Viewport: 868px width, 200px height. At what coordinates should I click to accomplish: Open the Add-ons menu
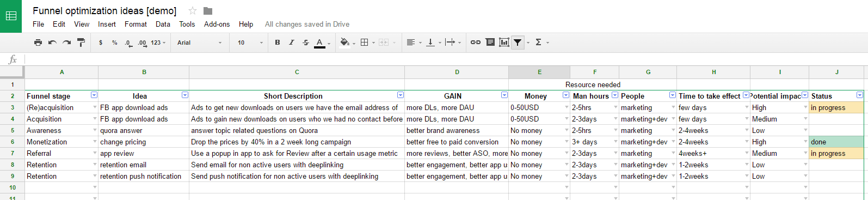click(x=217, y=24)
